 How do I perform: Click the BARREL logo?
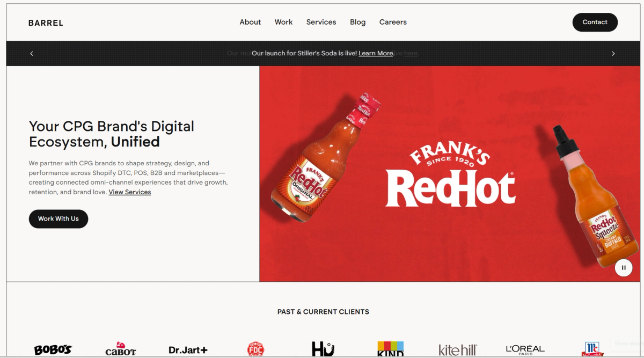pos(46,23)
